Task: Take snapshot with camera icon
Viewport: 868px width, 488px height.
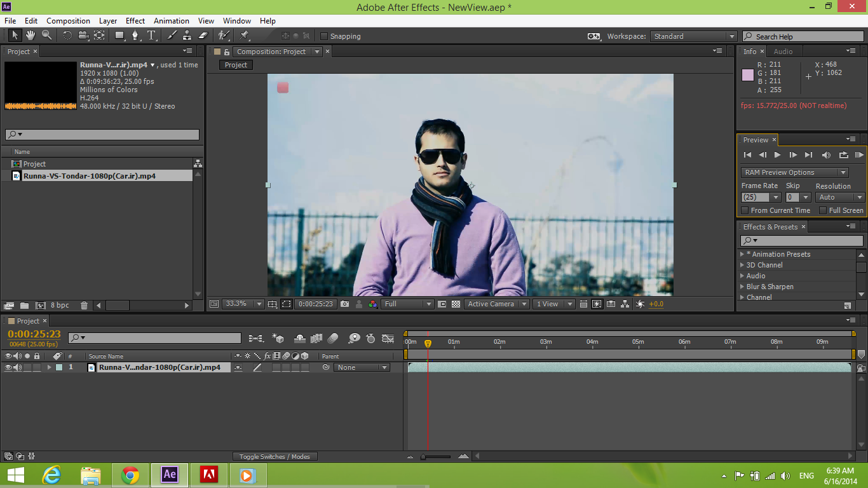Action: point(344,304)
